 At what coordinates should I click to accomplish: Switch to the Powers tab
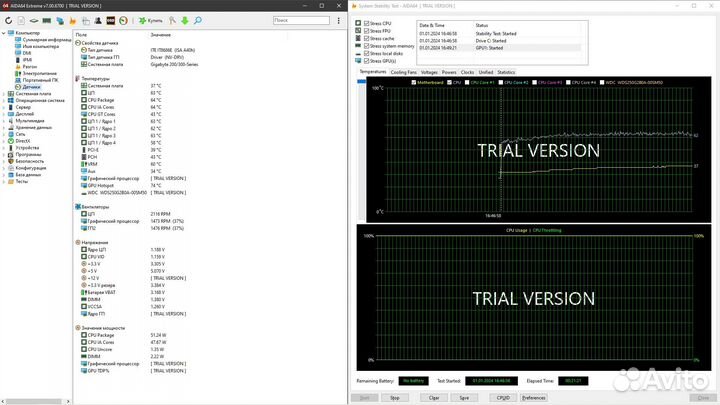pos(449,73)
